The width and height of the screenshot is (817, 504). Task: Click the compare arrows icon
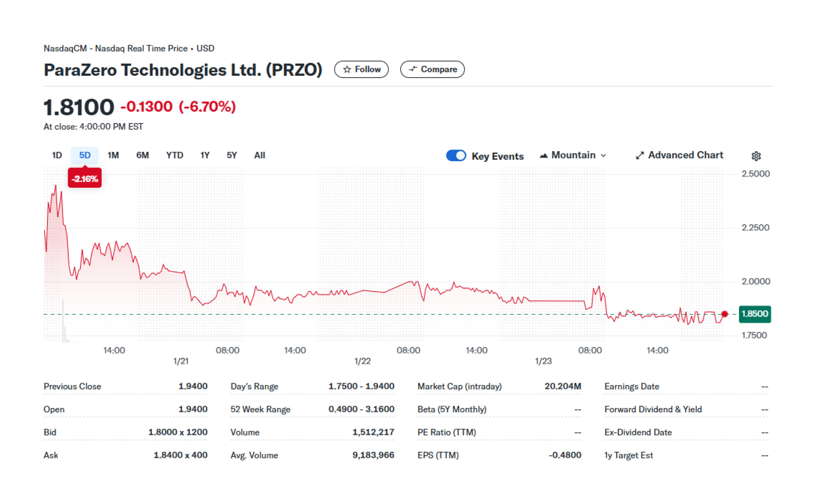(413, 69)
